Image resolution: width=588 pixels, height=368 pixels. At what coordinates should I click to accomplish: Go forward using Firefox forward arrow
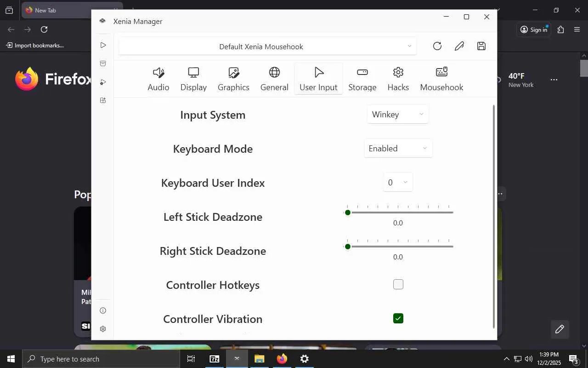28,29
